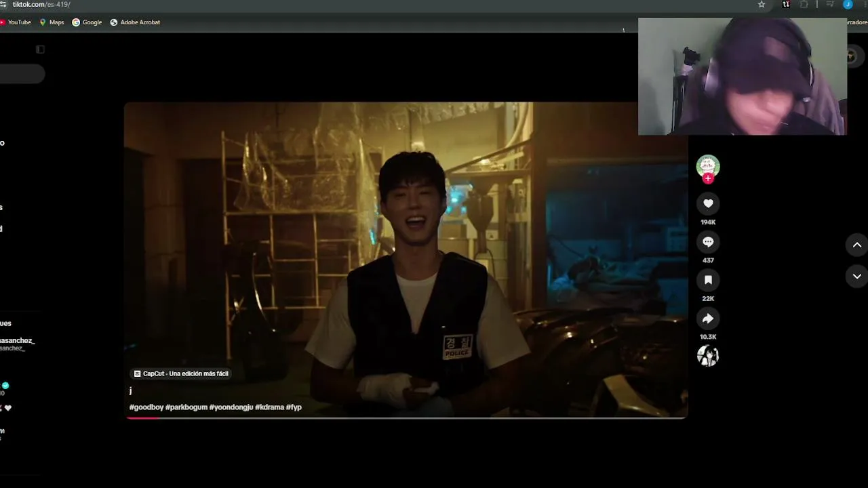Click the 194K likes count
Viewport: 868px width, 488px height.
[708, 222]
